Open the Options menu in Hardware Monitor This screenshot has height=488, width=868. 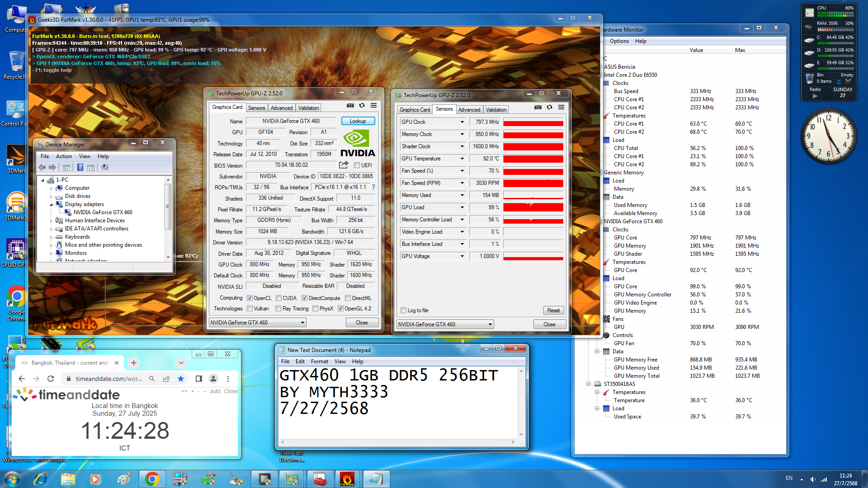(x=619, y=41)
